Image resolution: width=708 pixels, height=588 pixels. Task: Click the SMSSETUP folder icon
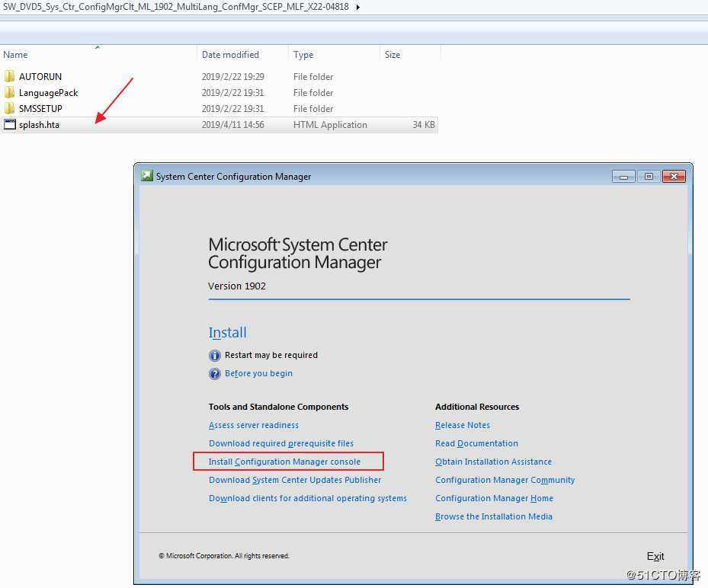pyautogui.click(x=9, y=108)
